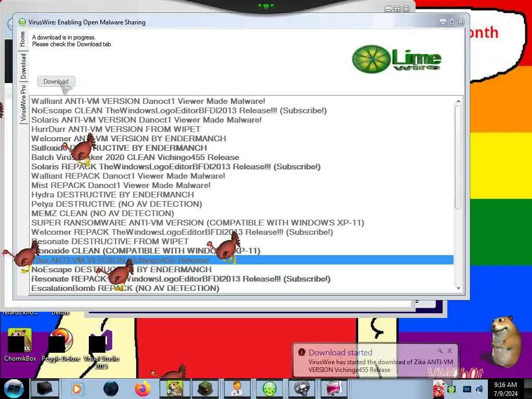Maximize the VirusWire window

451,22
